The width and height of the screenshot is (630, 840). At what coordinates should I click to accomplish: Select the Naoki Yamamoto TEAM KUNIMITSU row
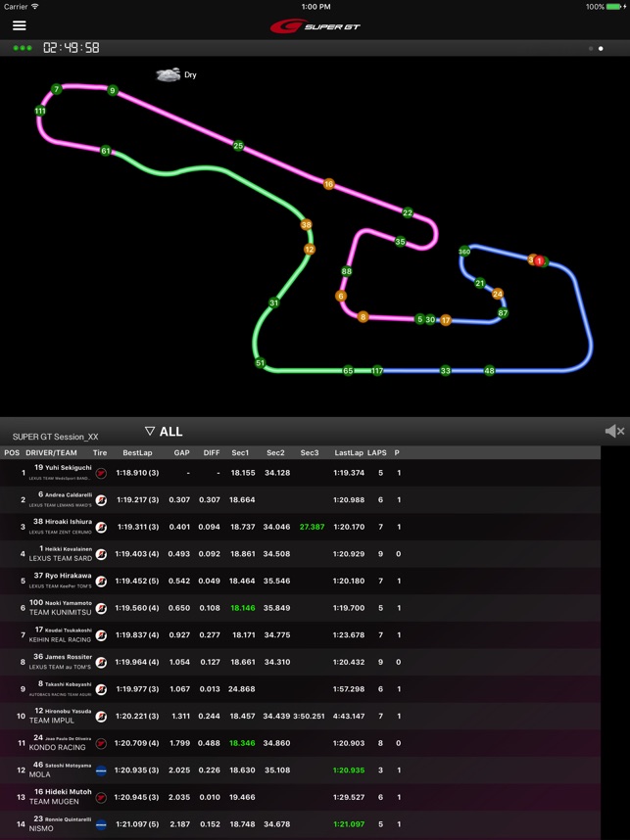(300, 608)
